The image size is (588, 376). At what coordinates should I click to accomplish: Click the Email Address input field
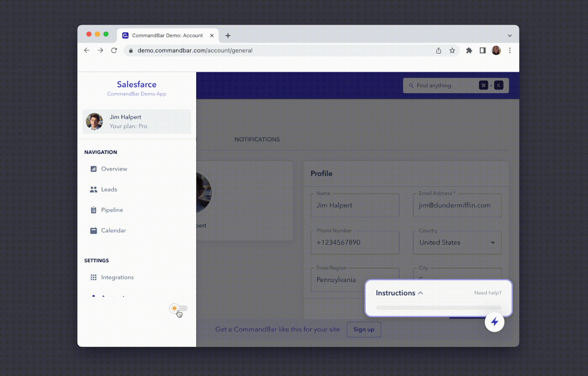(x=457, y=206)
